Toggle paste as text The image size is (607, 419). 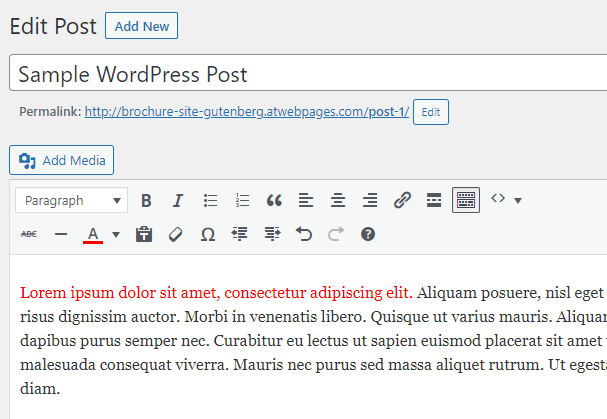tap(144, 234)
